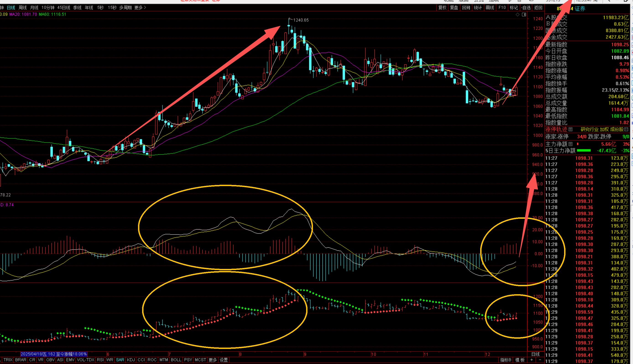Viewport: 633px width, 364px height.
Task: Expand 更多 indicators in bottom bar
Action: [x=213, y=360]
